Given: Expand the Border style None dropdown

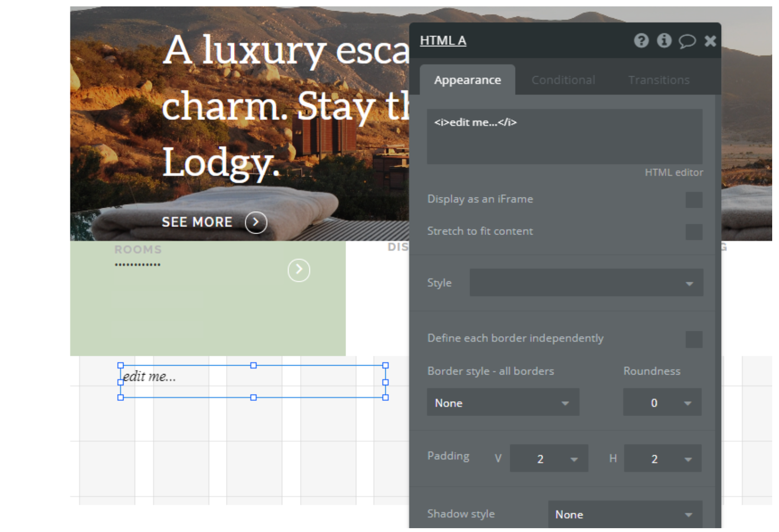Looking at the screenshot, I should click(x=503, y=402).
